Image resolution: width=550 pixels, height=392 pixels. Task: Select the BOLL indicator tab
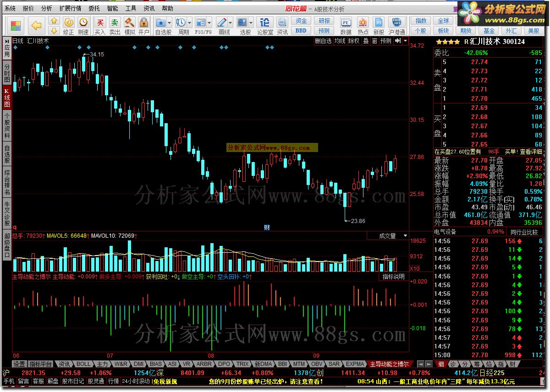pos(83,364)
